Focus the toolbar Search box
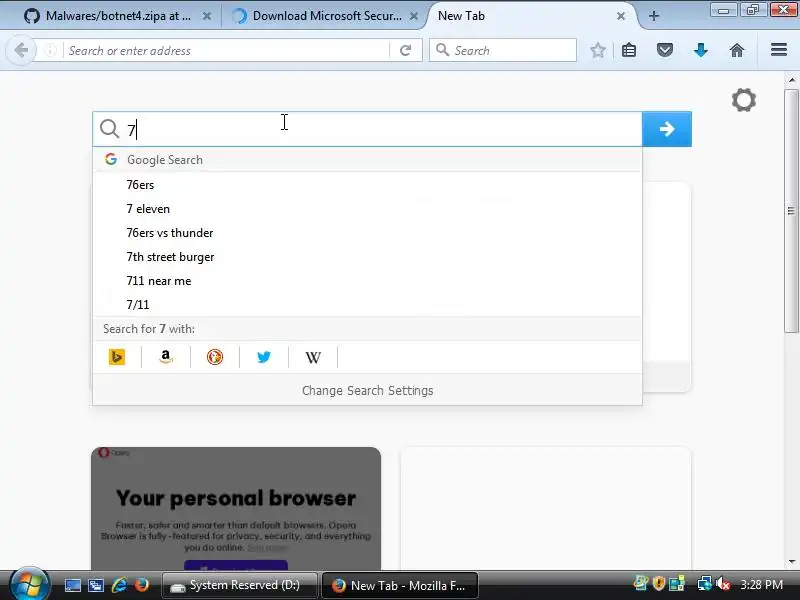This screenshot has width=800, height=600. tap(503, 50)
